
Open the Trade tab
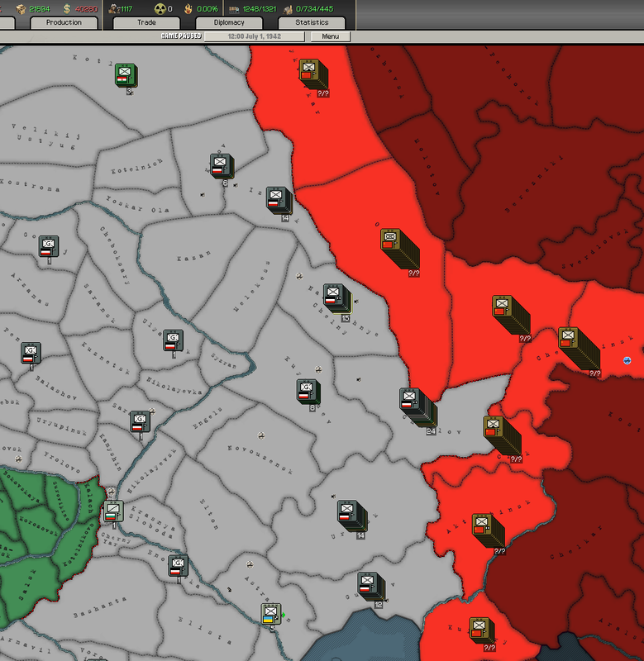point(146,23)
